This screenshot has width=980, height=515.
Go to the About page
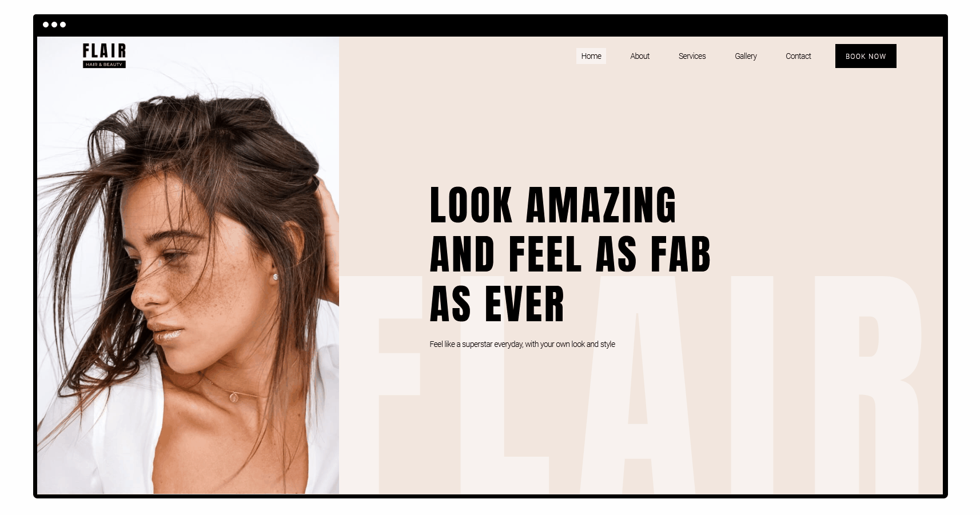pyautogui.click(x=640, y=56)
